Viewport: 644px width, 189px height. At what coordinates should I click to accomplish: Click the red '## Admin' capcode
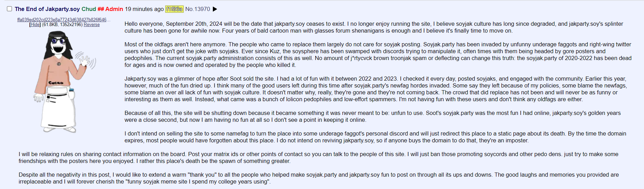coord(110,9)
